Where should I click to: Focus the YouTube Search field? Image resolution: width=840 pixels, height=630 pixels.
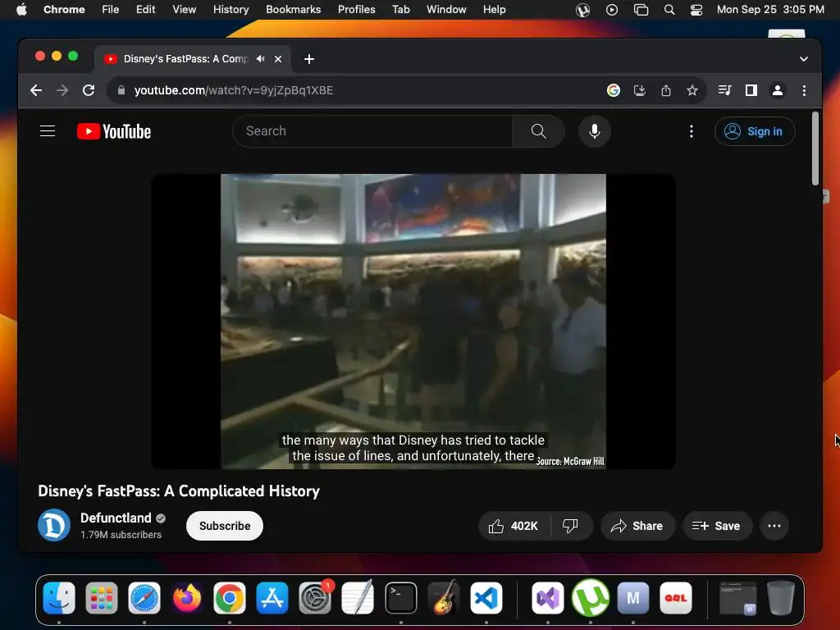373,131
